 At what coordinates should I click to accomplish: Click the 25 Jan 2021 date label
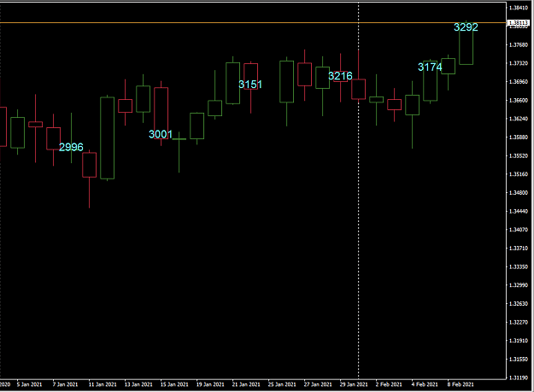pos(282,384)
